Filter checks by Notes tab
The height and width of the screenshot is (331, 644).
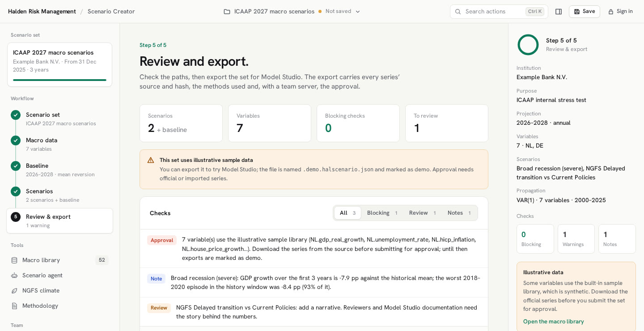[x=459, y=213]
